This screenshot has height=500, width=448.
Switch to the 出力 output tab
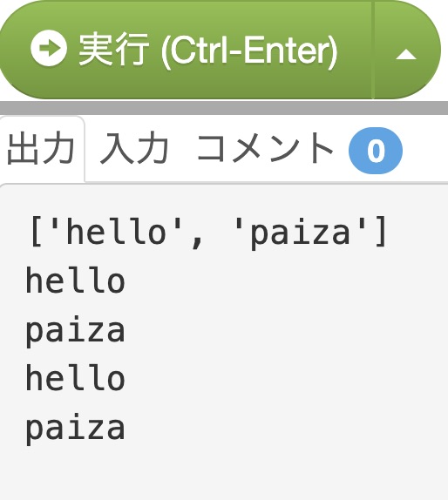tap(42, 149)
